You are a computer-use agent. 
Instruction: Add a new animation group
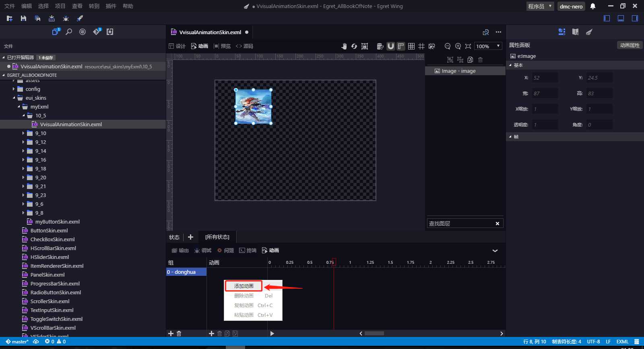point(171,333)
